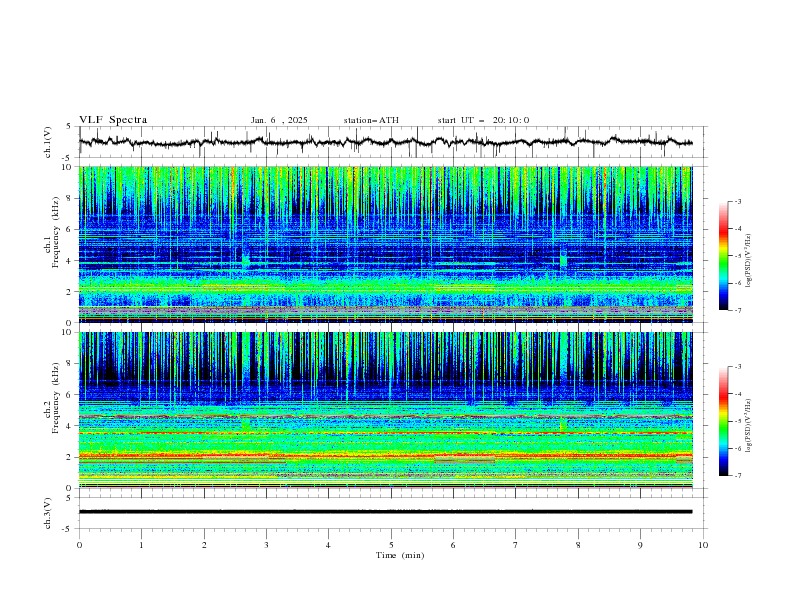Click the "station=ATH" label
The height and width of the screenshot is (612, 792).
(371, 120)
